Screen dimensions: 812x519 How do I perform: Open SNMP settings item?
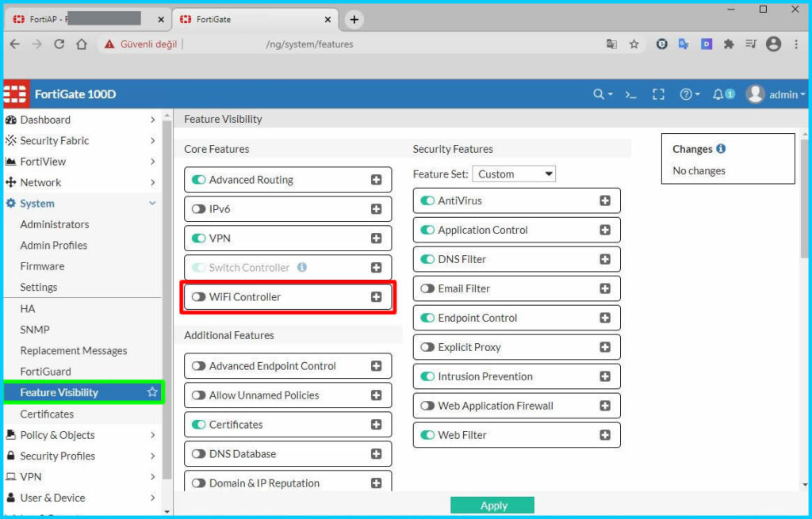click(x=35, y=330)
